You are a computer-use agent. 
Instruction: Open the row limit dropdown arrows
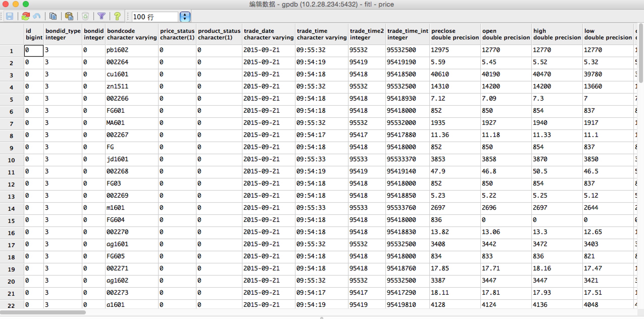point(185,17)
